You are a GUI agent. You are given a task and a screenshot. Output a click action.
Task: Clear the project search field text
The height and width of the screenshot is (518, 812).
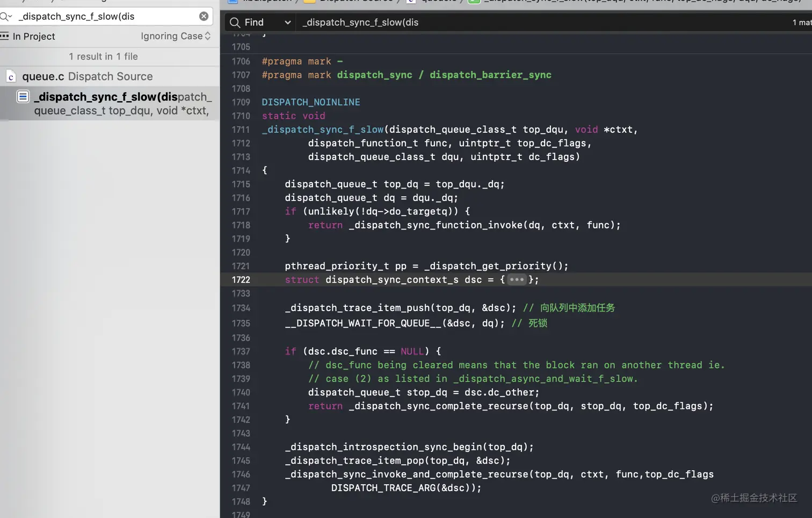pos(204,16)
